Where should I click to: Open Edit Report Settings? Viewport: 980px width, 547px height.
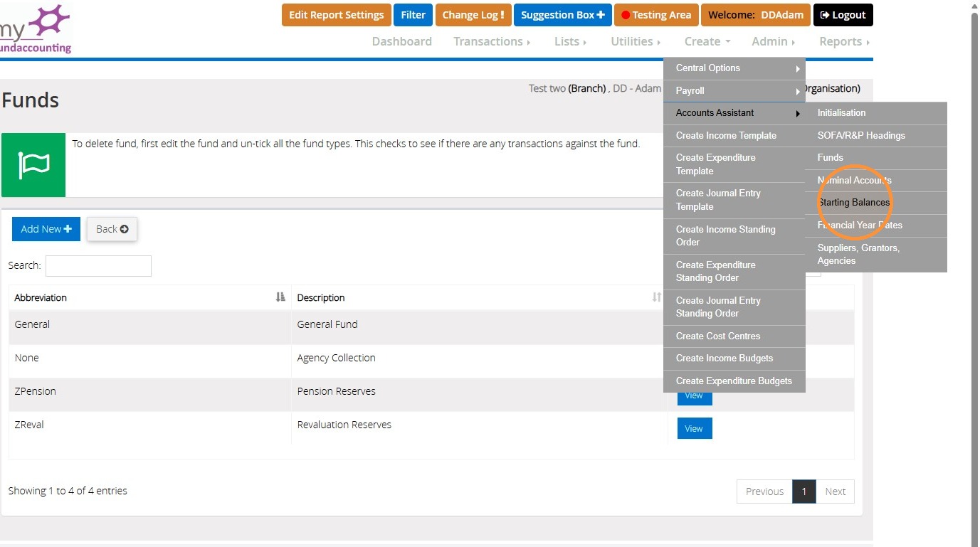(336, 15)
